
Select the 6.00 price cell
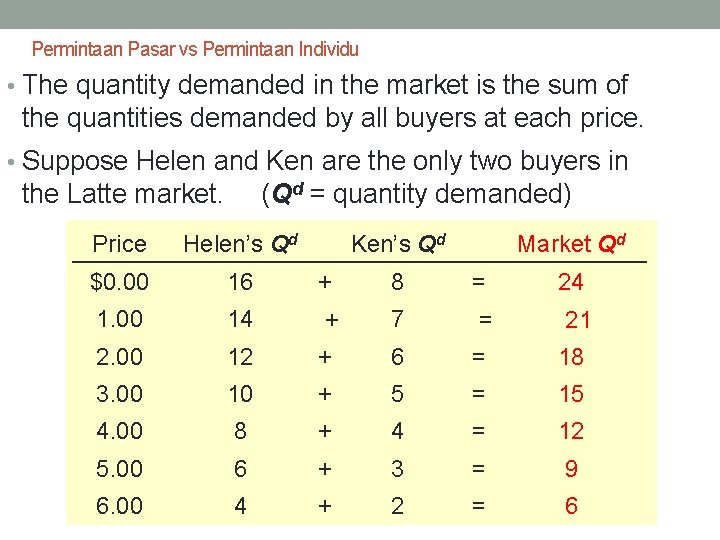[x=119, y=506]
